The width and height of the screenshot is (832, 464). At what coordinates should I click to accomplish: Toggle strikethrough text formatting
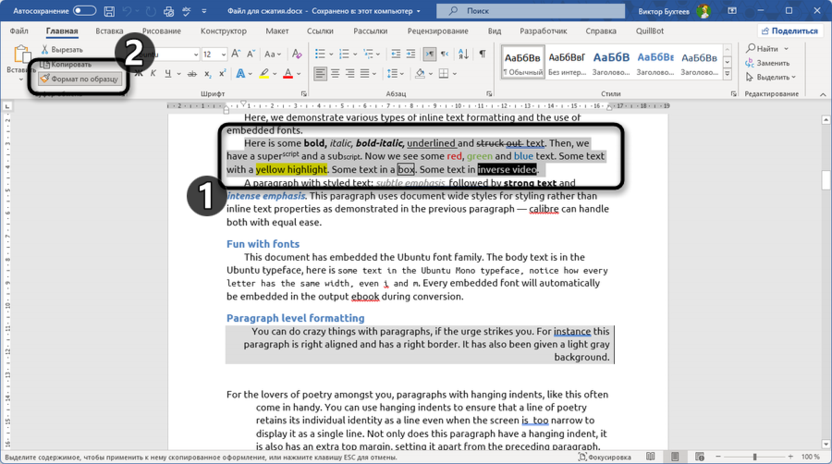point(193,74)
